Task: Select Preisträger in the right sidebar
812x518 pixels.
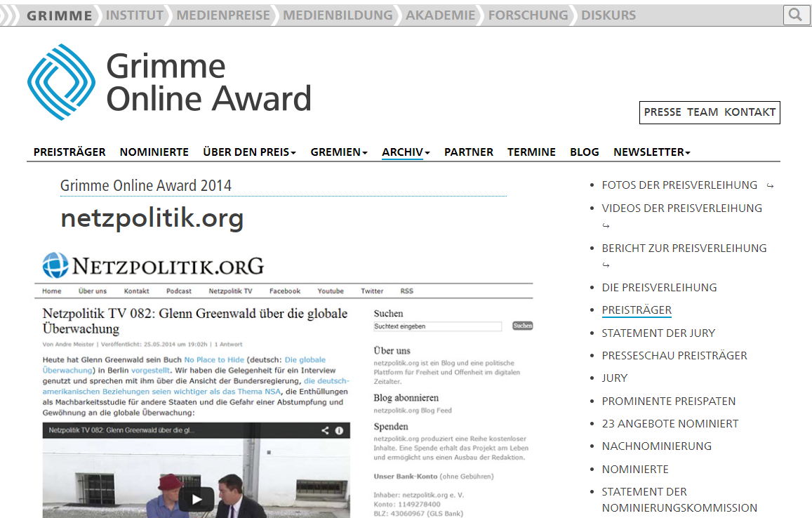Action: [x=637, y=310]
